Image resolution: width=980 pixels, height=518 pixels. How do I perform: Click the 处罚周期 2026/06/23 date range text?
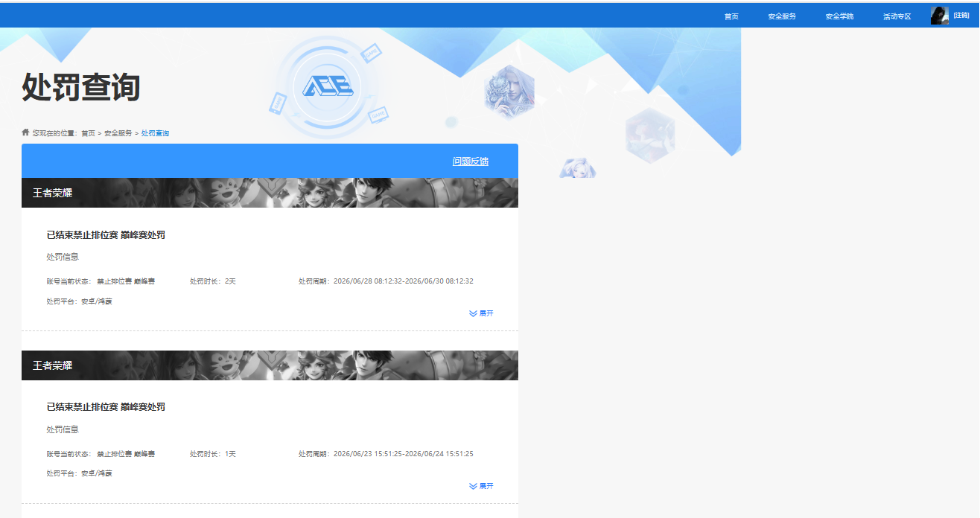point(386,454)
